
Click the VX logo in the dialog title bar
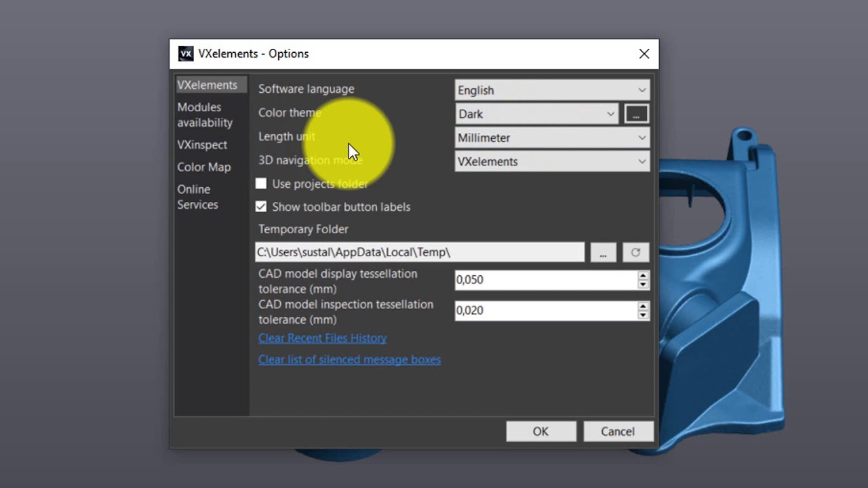(x=186, y=53)
